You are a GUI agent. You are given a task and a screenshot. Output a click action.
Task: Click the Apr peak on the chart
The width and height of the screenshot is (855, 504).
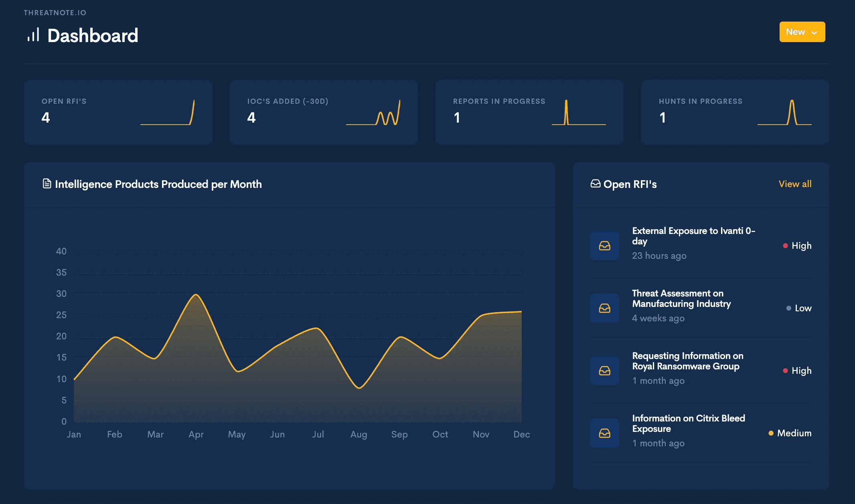click(196, 295)
